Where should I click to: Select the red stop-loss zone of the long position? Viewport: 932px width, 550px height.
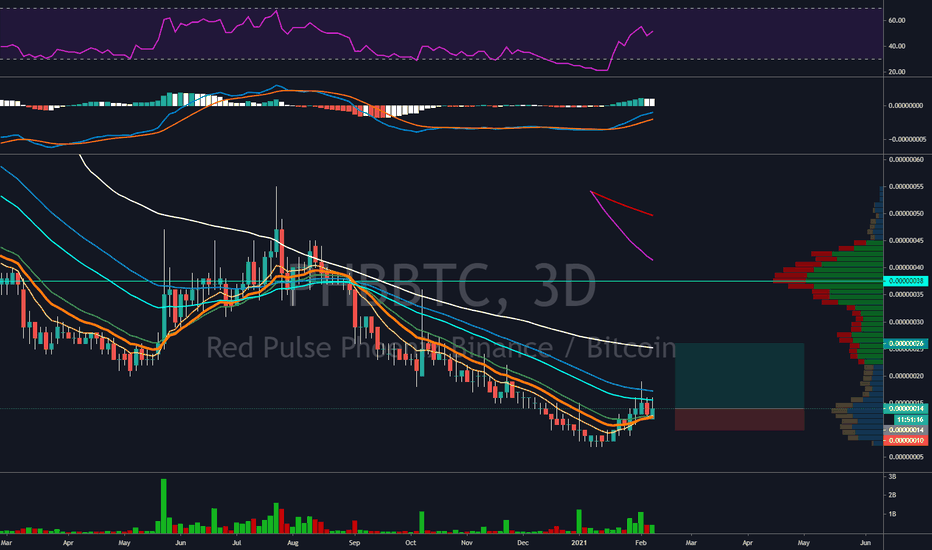739,419
